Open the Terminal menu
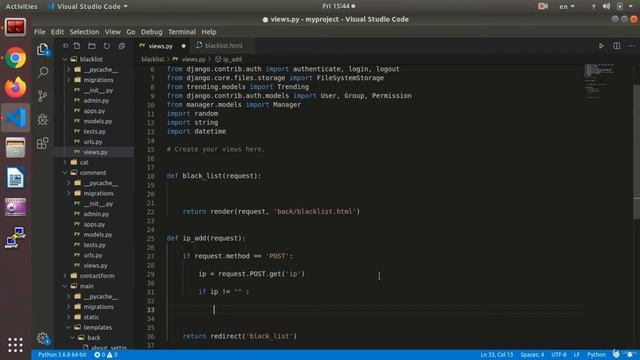Image resolution: width=640 pixels, height=360 pixels. click(x=182, y=32)
